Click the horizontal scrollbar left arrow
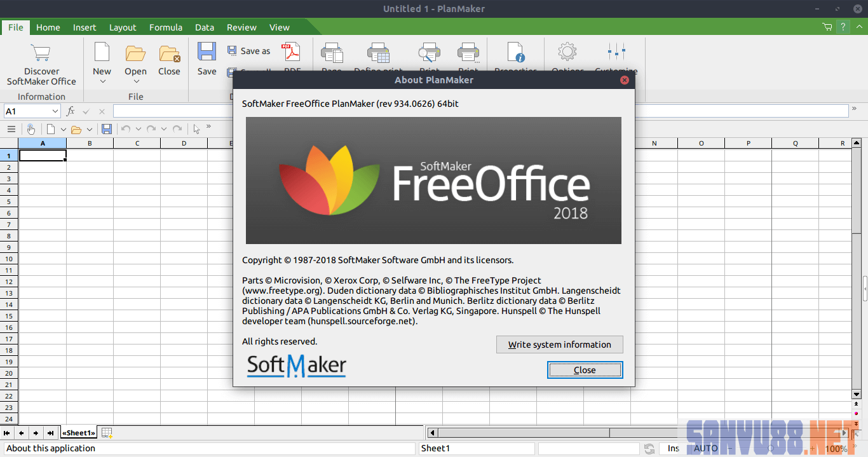Screen dimensions: 868x457 click(433, 433)
